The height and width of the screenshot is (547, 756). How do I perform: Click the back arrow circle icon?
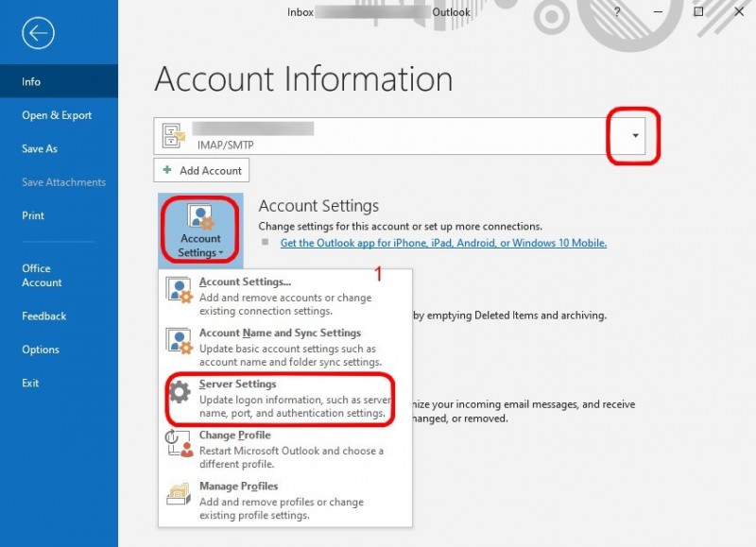pyautogui.click(x=39, y=34)
